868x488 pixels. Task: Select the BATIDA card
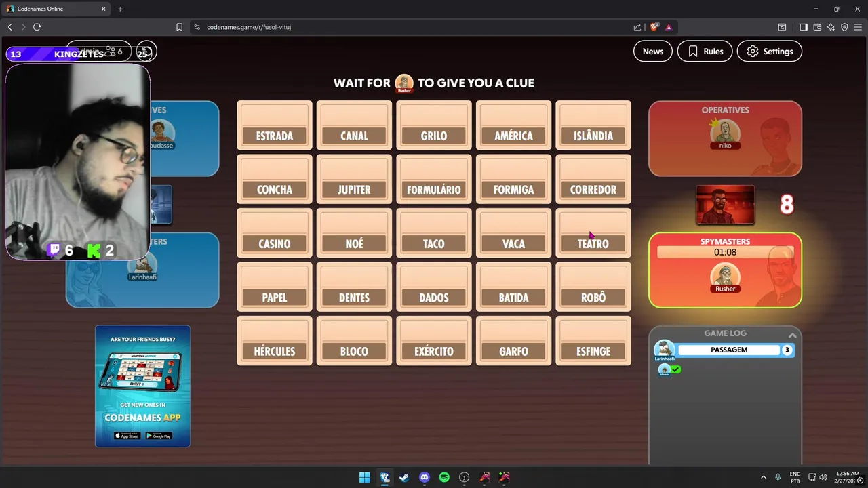[513, 287]
